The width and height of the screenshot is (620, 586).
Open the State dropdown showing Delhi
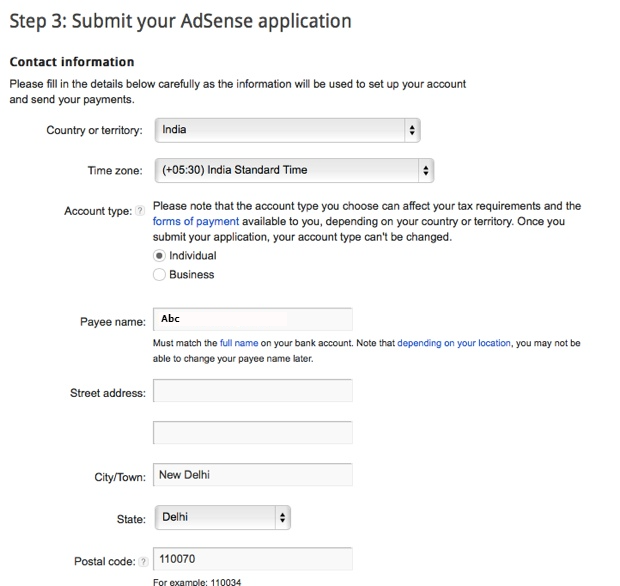223,517
